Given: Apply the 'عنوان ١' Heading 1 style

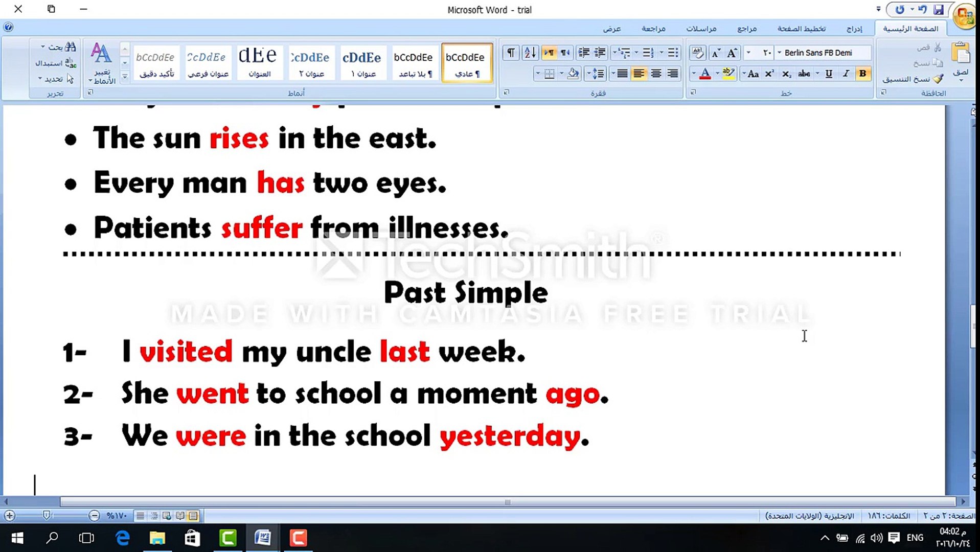Looking at the screenshot, I should coord(362,63).
